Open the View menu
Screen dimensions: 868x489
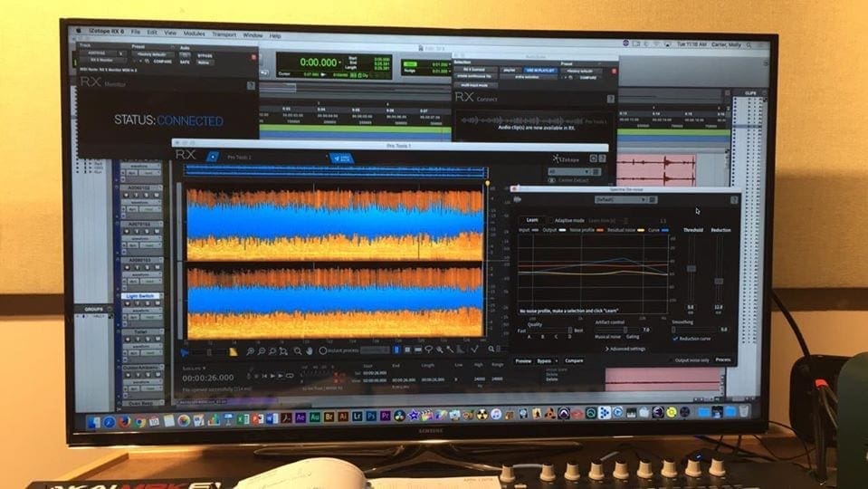tap(170, 33)
